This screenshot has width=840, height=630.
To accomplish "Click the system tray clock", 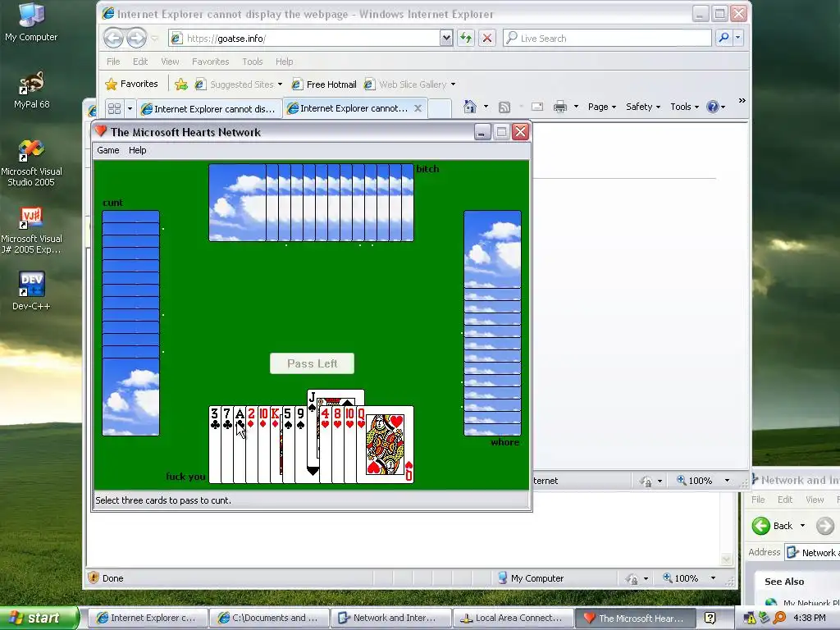I will point(810,618).
